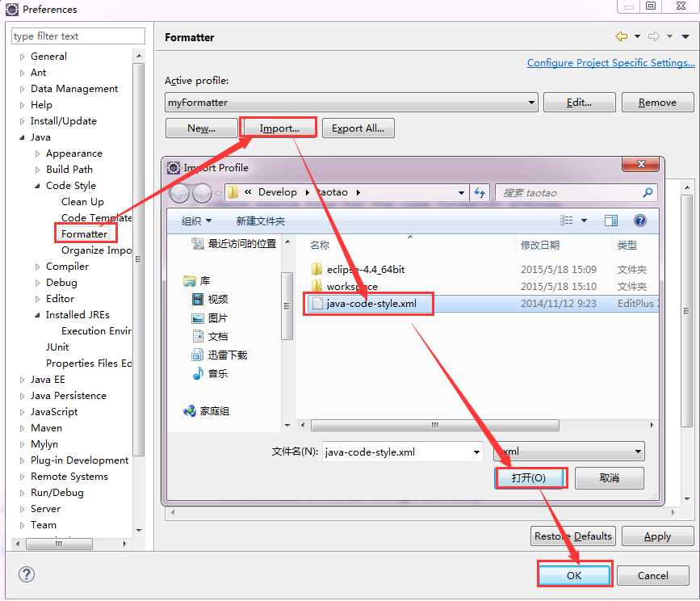Click Develop in the address bar
This screenshot has width=700, height=601.
(277, 192)
